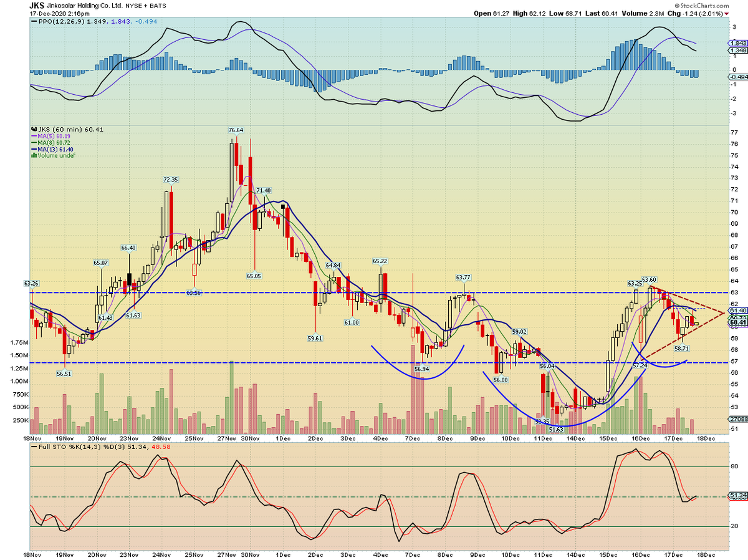The image size is (748, 560).
Task: Click the MA(5) 60.19 legend entry
Action: (x=50, y=136)
